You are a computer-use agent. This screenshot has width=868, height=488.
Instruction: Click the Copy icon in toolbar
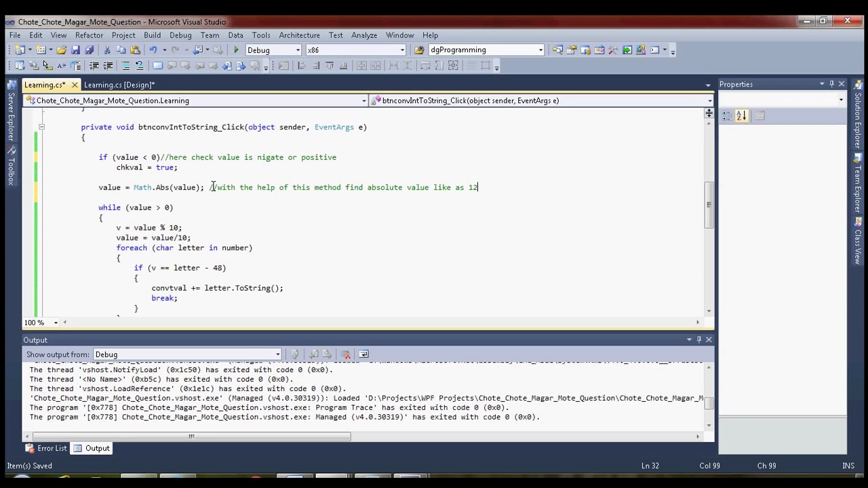point(121,49)
